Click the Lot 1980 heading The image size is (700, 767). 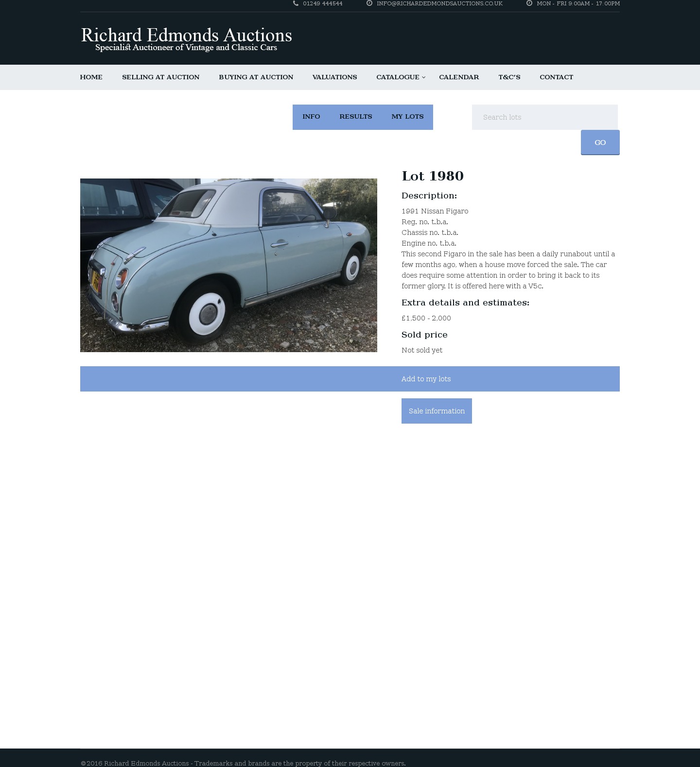tap(433, 176)
